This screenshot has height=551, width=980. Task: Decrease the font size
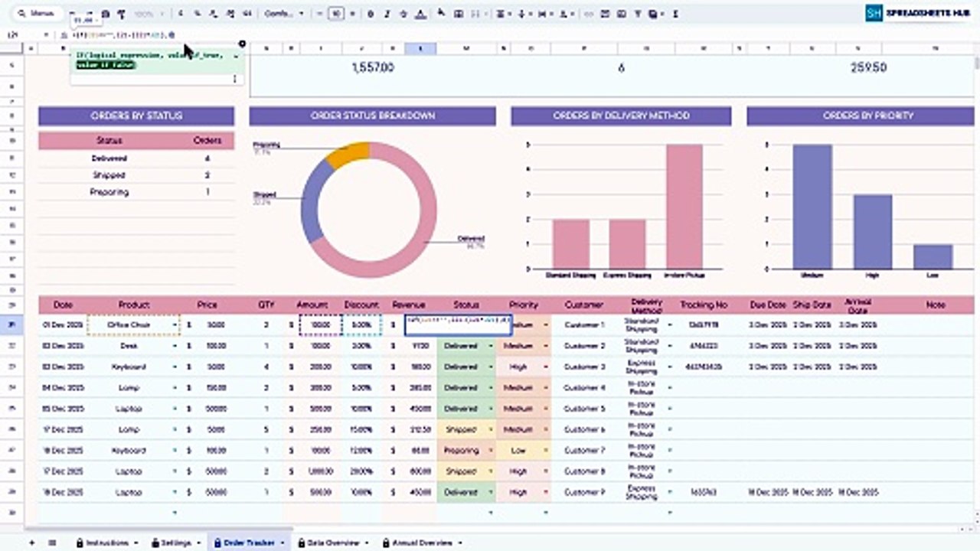click(x=318, y=14)
